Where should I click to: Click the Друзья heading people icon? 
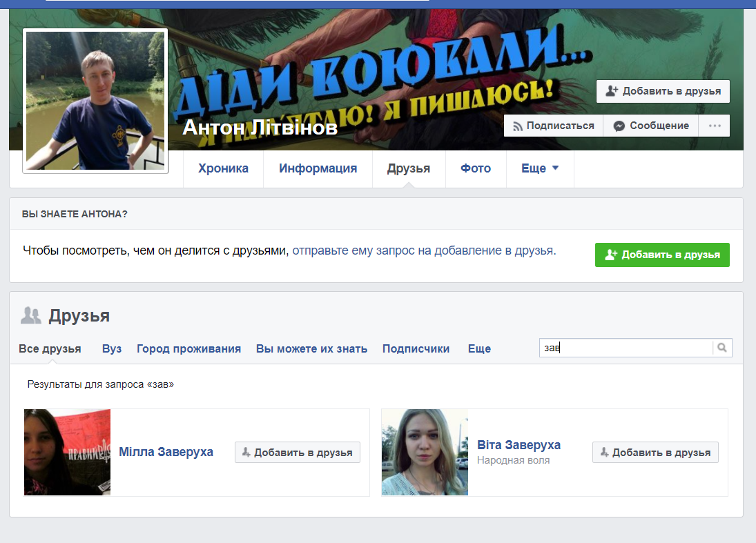[31, 315]
